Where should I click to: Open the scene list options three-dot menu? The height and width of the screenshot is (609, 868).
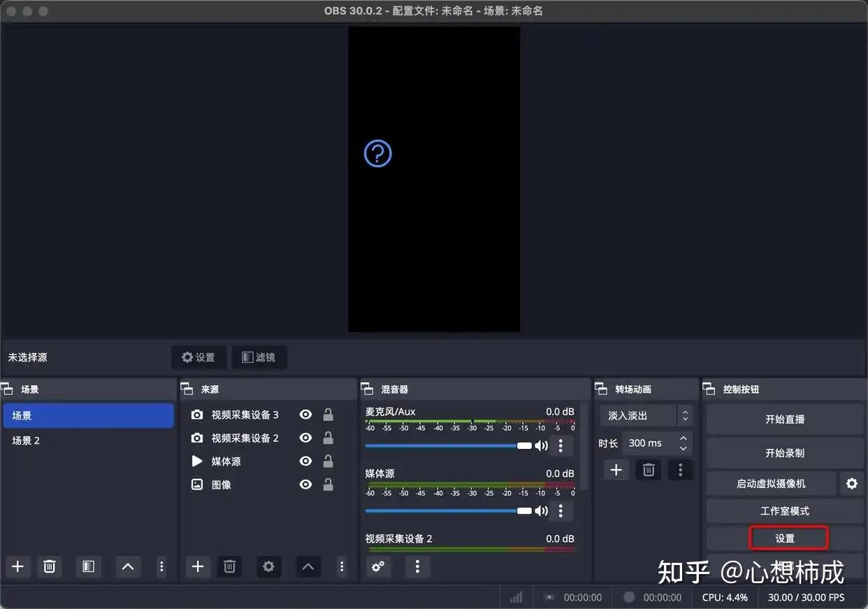tap(161, 567)
